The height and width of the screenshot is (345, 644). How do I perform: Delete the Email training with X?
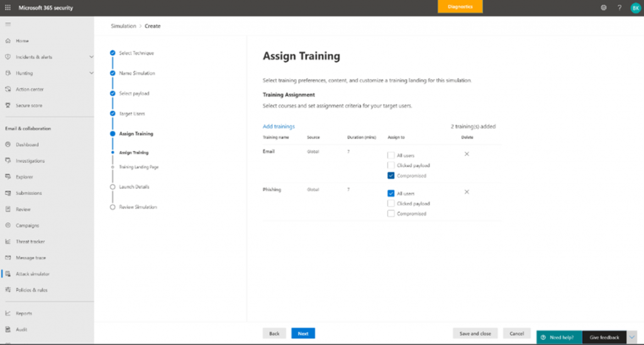467,154
